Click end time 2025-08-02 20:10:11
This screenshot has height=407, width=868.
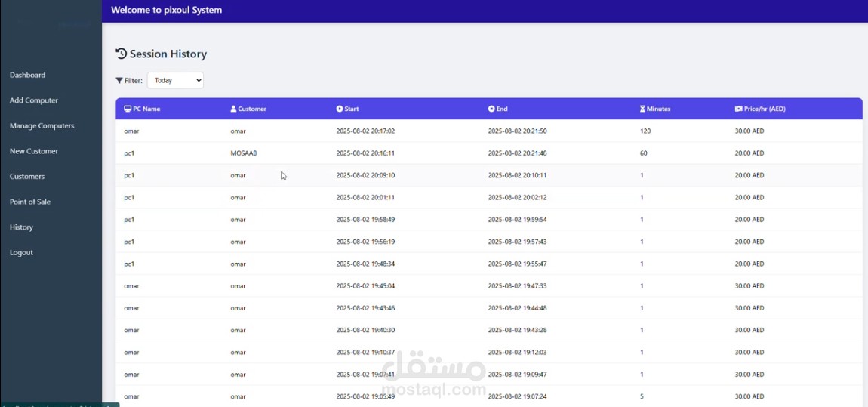tap(518, 175)
